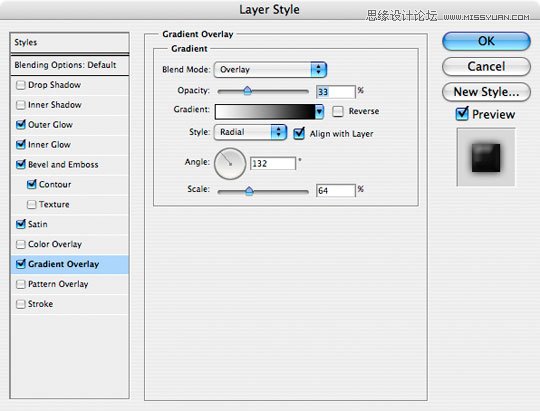Open the Blend Mode Overlay dropdown
This screenshot has width=540, height=411.
click(x=270, y=70)
